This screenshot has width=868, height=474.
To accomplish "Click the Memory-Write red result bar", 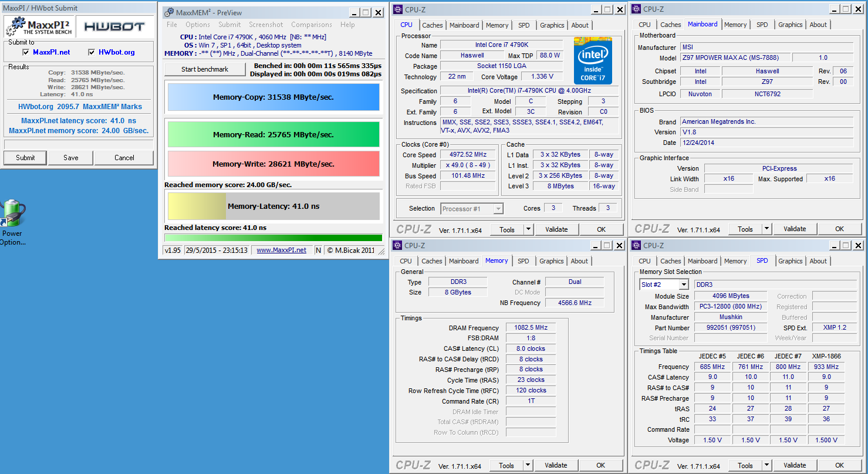I will click(x=273, y=164).
